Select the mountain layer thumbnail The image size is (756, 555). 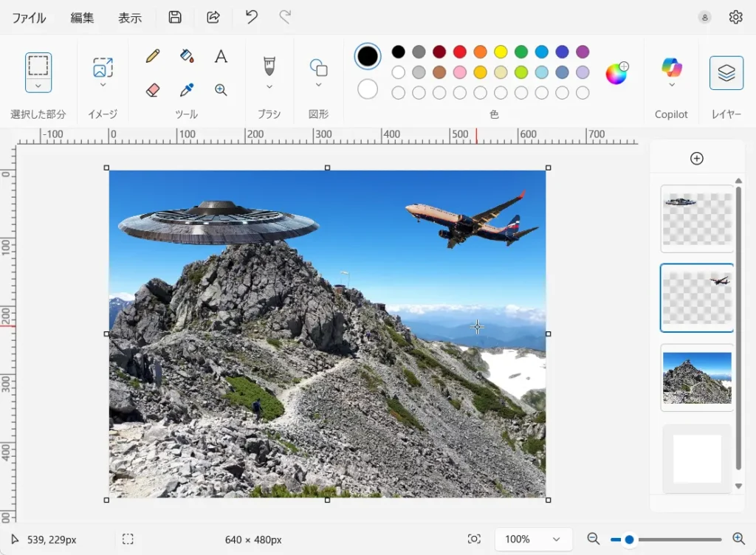pyautogui.click(x=697, y=378)
